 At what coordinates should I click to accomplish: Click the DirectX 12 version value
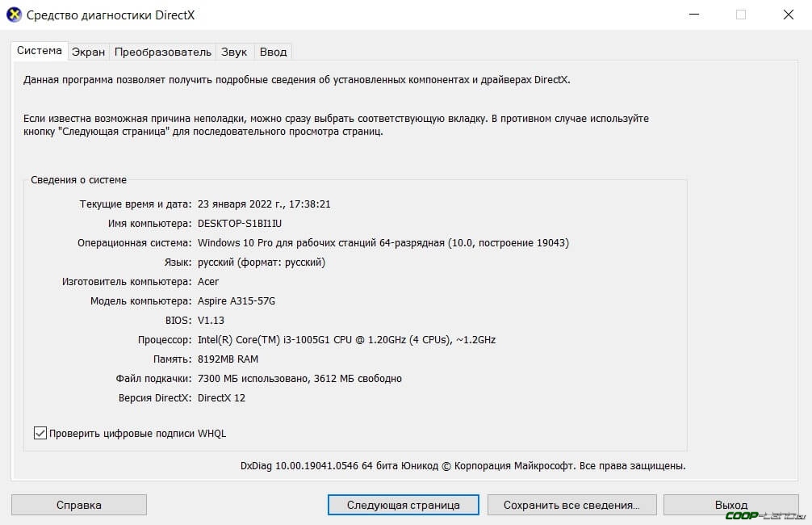[221, 397]
